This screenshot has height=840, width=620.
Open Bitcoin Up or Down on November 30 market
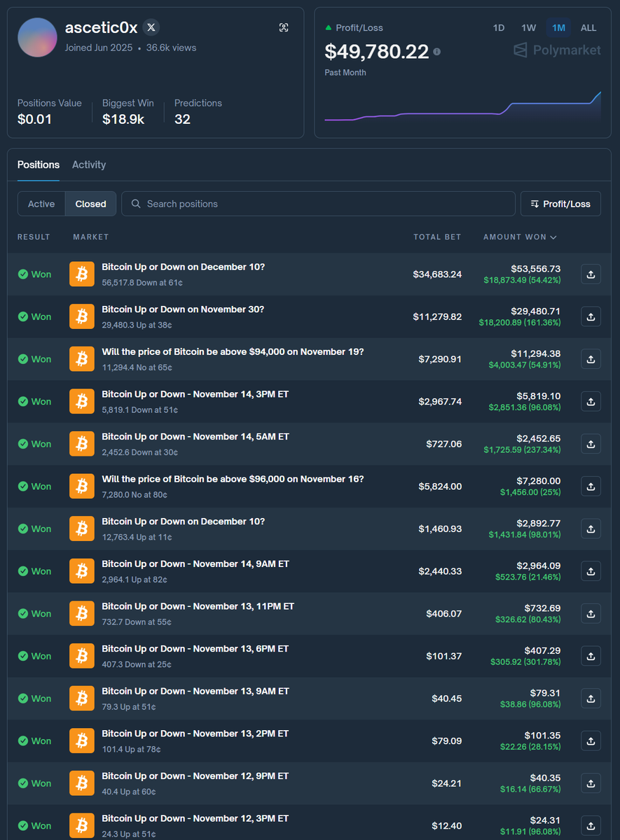[183, 309]
